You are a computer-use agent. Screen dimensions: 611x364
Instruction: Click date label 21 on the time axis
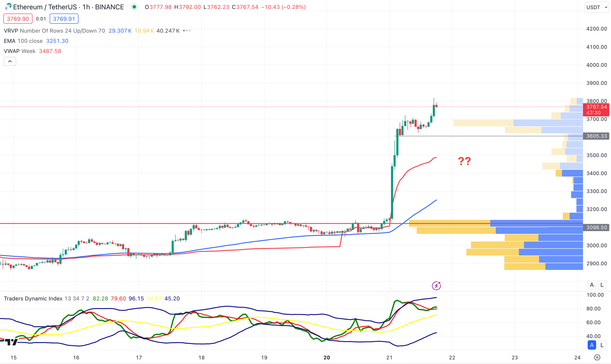[390, 357]
